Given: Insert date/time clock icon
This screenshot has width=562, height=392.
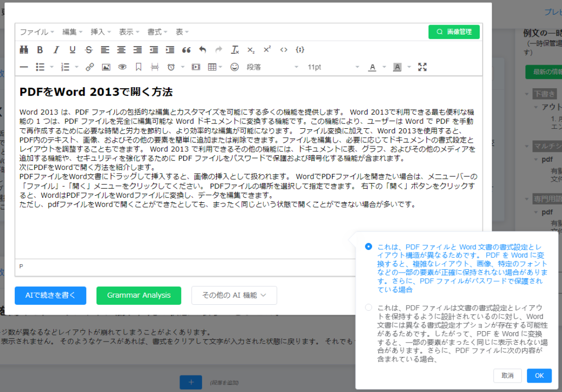Looking at the screenshot, I should pyautogui.click(x=171, y=67).
